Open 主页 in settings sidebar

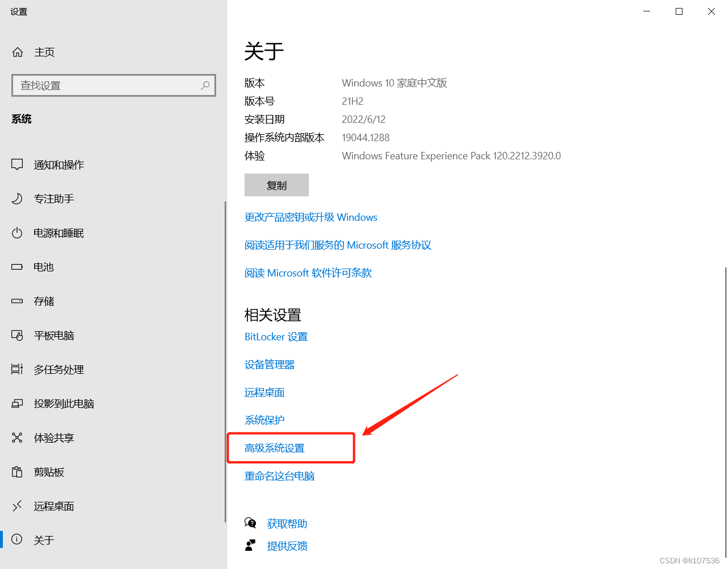(x=114, y=52)
